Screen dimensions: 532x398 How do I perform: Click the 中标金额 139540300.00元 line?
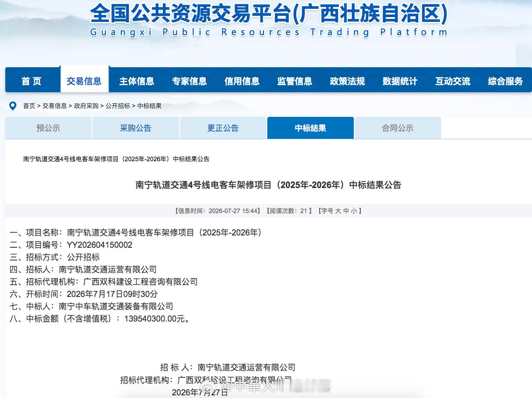click(101, 318)
